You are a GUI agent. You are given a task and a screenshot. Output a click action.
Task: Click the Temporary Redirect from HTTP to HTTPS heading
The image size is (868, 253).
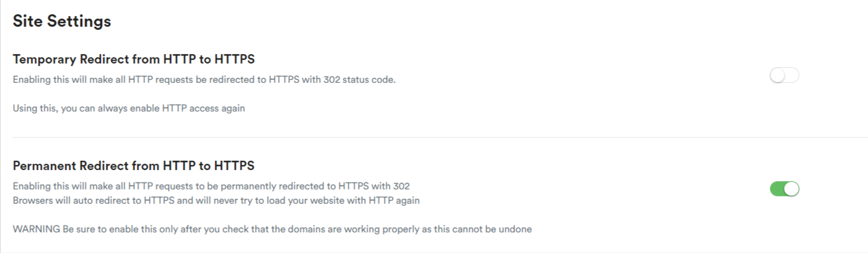[134, 60]
